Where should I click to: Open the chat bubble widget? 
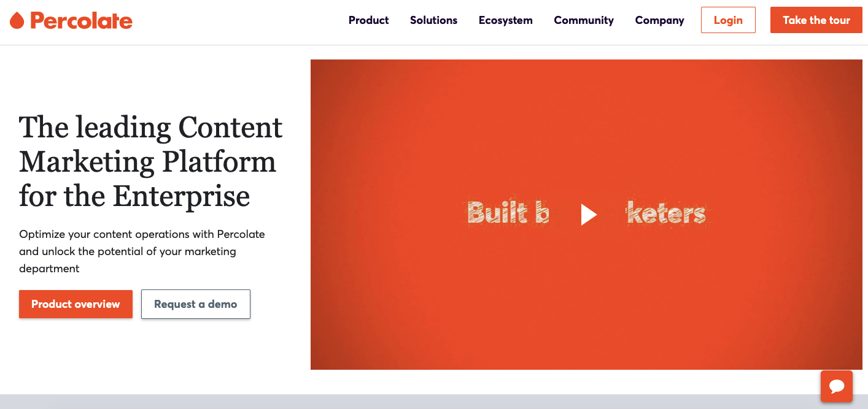[x=837, y=386]
